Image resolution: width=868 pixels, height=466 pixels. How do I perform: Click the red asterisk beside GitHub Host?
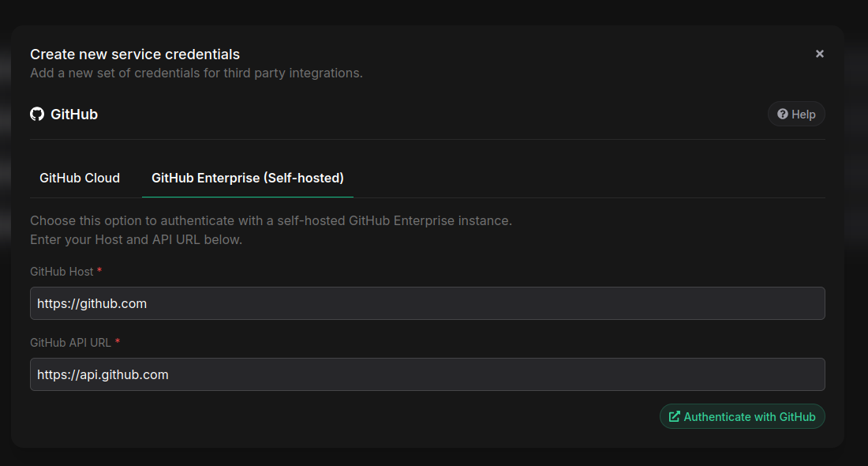[x=99, y=272]
